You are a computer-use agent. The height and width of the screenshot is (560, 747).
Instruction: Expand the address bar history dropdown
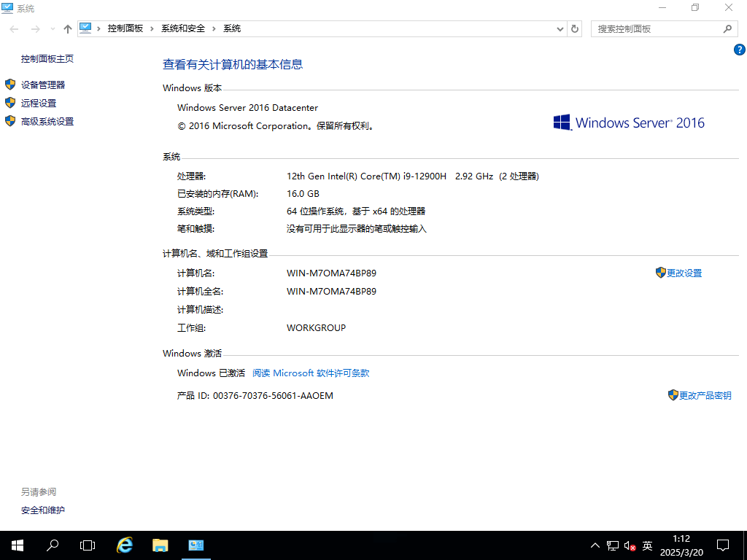pyautogui.click(x=560, y=28)
